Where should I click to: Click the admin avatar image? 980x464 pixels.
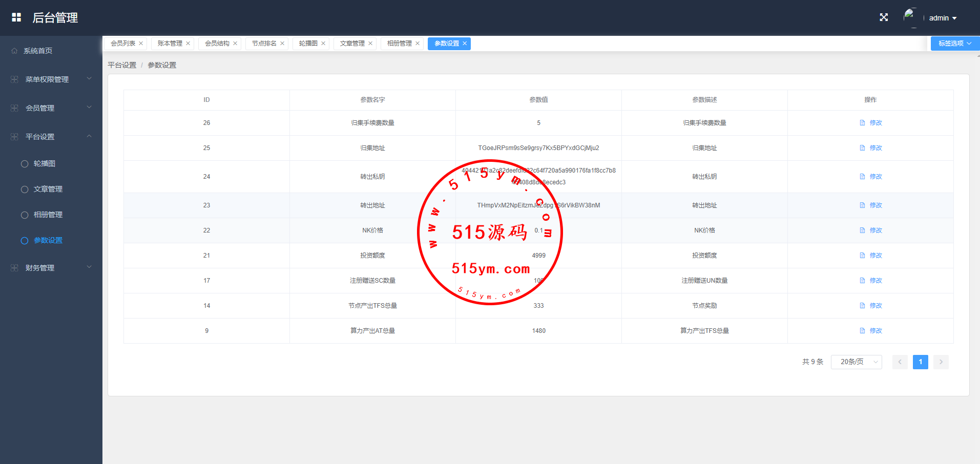[910, 17]
